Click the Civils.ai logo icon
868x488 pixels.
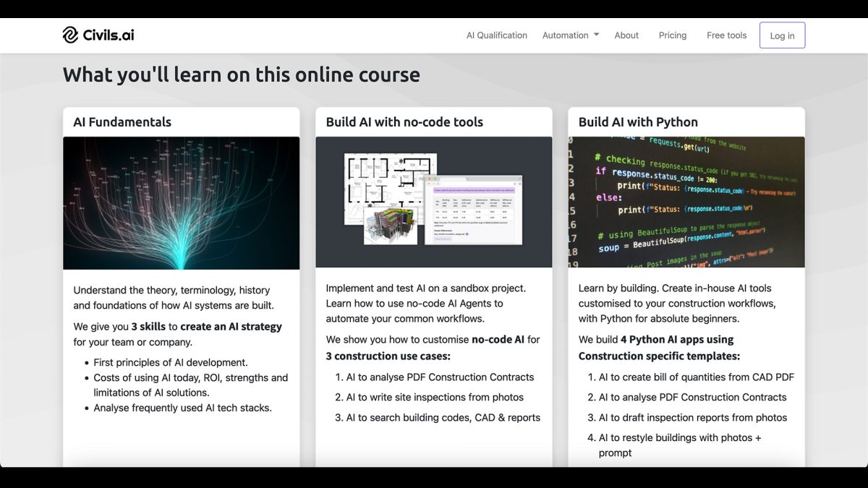point(70,35)
